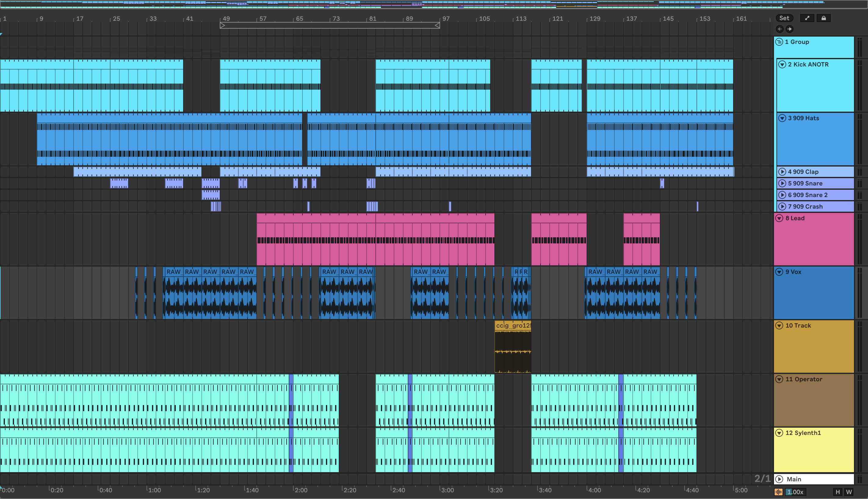This screenshot has width=868, height=499.
Task: Collapse the 9 Vox track
Action: pyautogui.click(x=779, y=272)
